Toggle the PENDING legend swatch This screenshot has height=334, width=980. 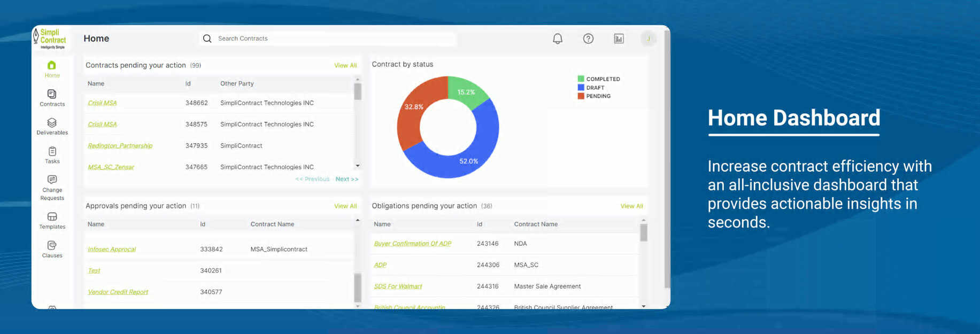(581, 96)
